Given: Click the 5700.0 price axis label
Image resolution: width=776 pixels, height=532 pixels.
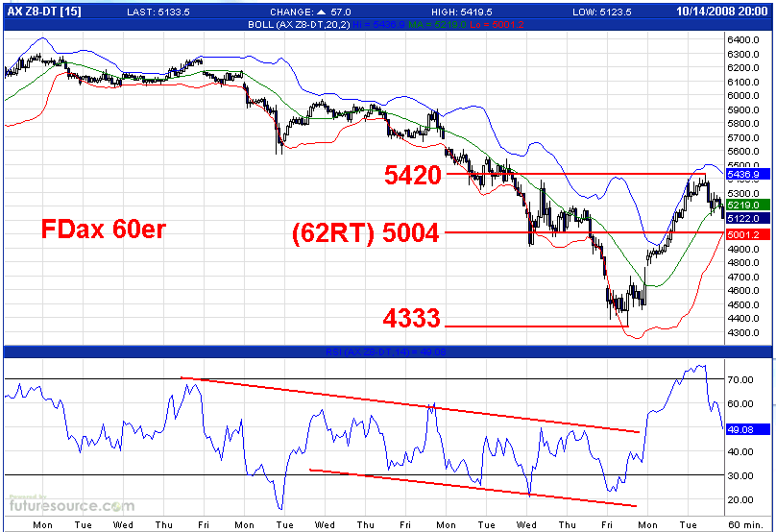Looking at the screenshot, I should click(742, 137).
